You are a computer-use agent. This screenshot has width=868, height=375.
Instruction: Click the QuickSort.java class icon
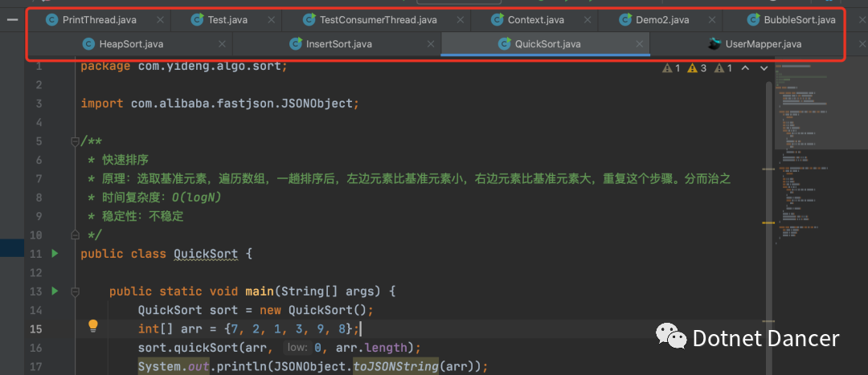coord(504,43)
